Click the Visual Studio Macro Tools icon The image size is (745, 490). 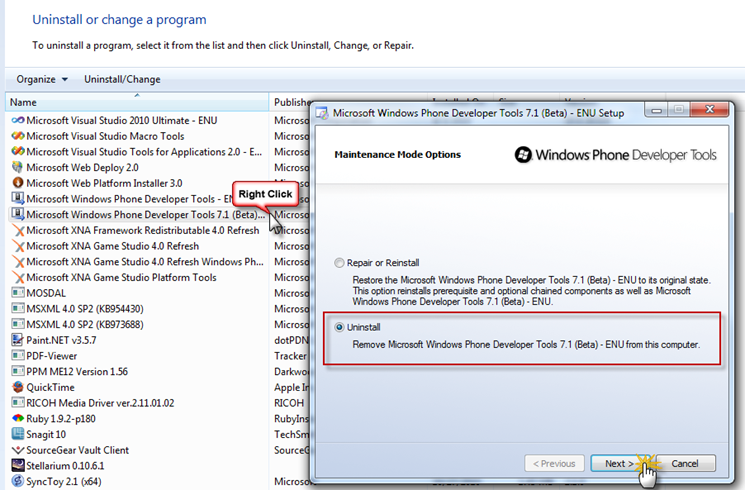18,136
